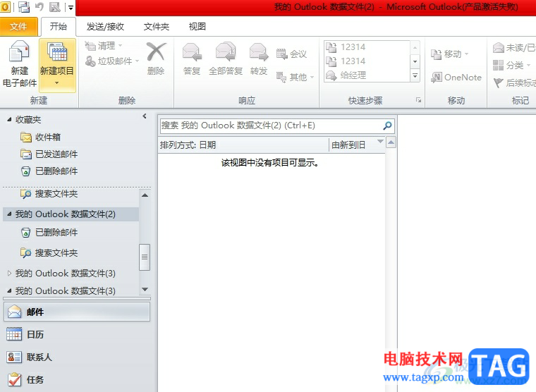536x392 pixels.
Task: Switch to Tasks (任务) view
Action: 77,379
